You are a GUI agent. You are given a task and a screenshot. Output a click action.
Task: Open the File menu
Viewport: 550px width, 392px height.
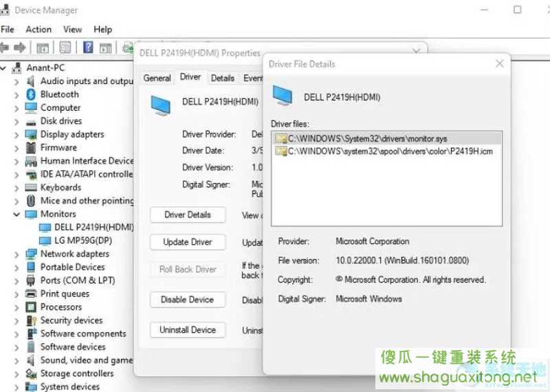point(8,30)
